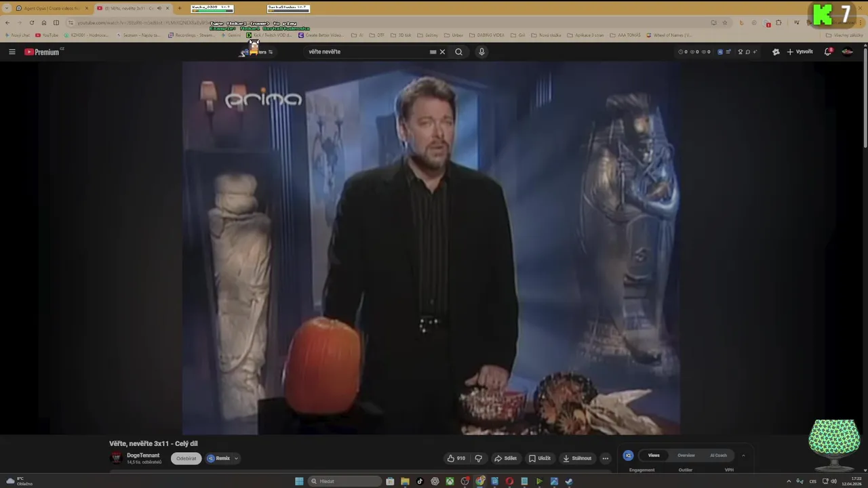Viewport: 868px width, 488px height.
Task: Expand the Remix dropdown arrow
Action: point(236,458)
